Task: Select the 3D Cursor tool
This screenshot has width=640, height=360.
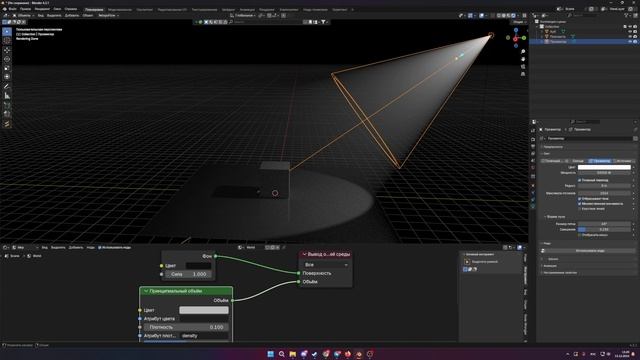Action: pos(7,41)
